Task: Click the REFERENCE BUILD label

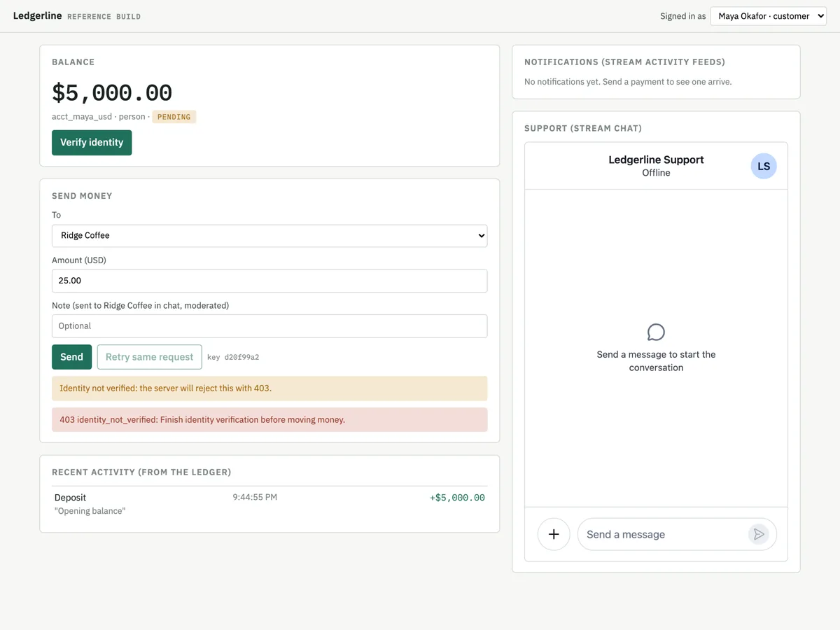Action: click(x=104, y=16)
